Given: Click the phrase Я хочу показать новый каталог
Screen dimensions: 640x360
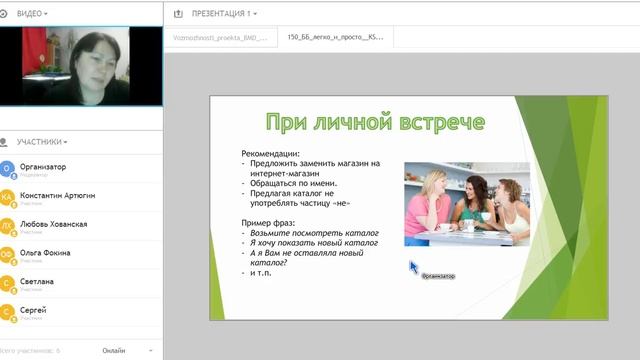Looking at the screenshot, I should click(x=314, y=243).
